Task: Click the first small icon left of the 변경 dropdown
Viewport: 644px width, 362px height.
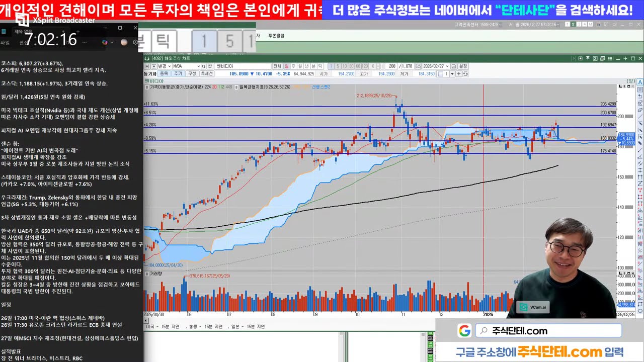Action: pyautogui.click(x=147, y=66)
